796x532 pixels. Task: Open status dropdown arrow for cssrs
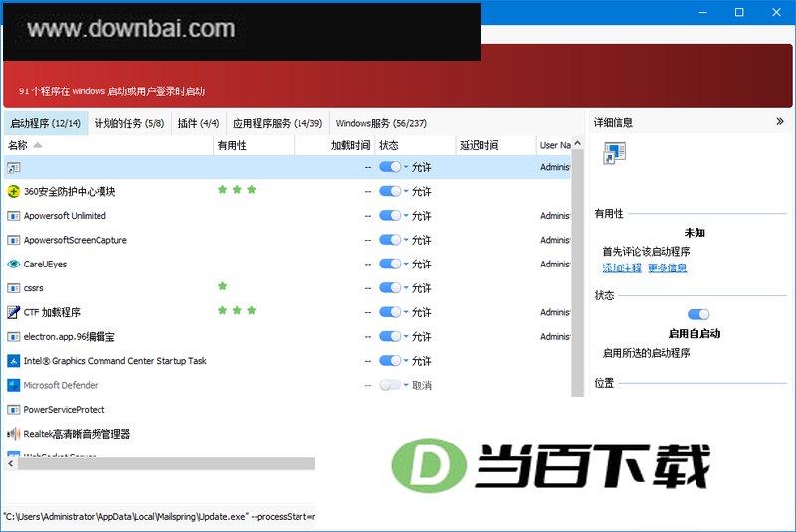coord(406,288)
